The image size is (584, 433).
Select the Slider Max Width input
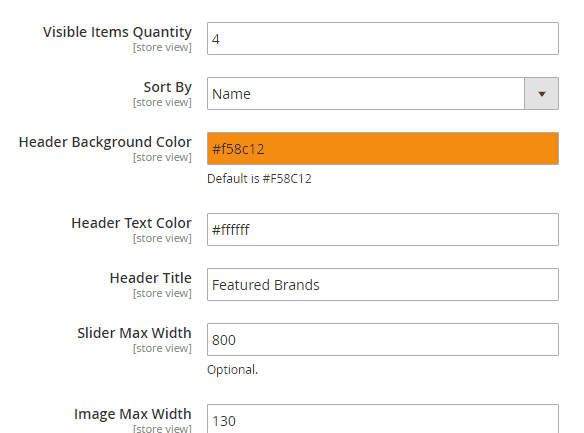coord(383,340)
